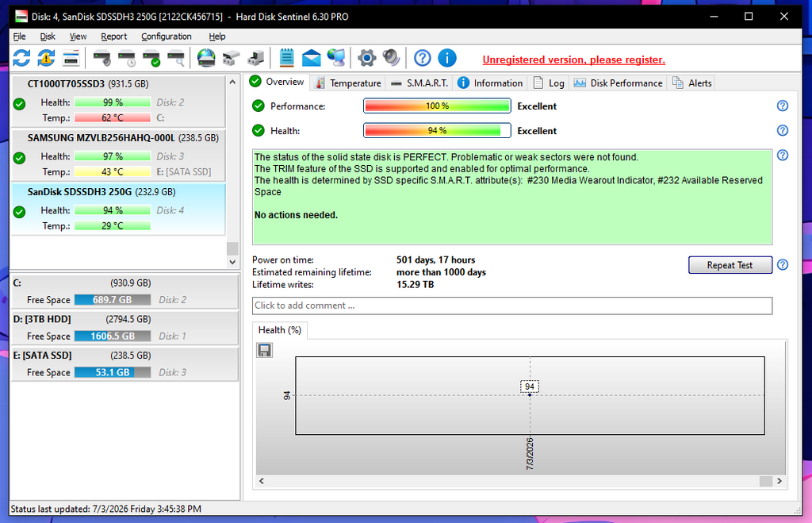
Task: Click the disk with clock toolbar icon
Action: (x=127, y=58)
